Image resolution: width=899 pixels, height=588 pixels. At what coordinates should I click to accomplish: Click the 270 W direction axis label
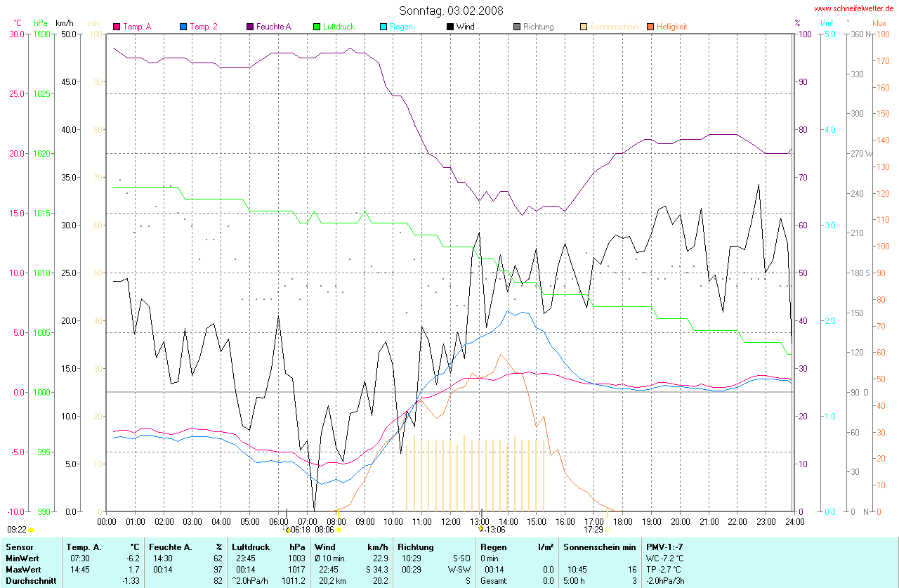[860, 153]
